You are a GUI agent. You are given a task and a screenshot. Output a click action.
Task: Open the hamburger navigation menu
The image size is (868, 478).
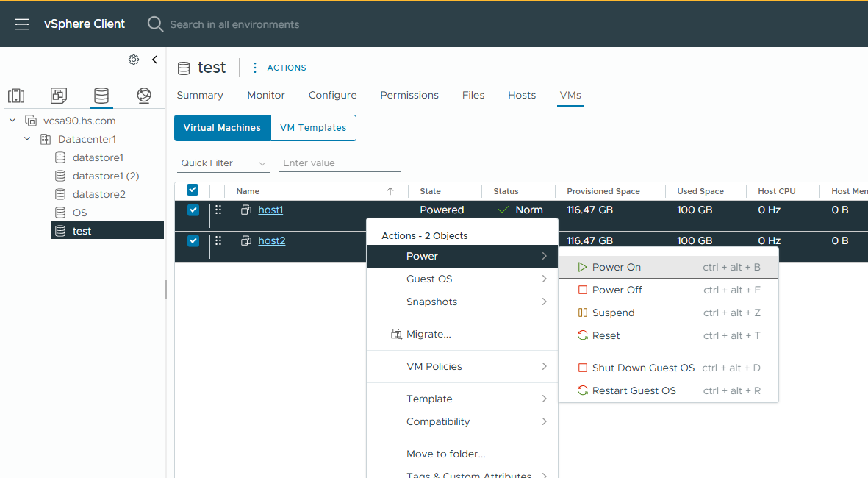click(22, 24)
